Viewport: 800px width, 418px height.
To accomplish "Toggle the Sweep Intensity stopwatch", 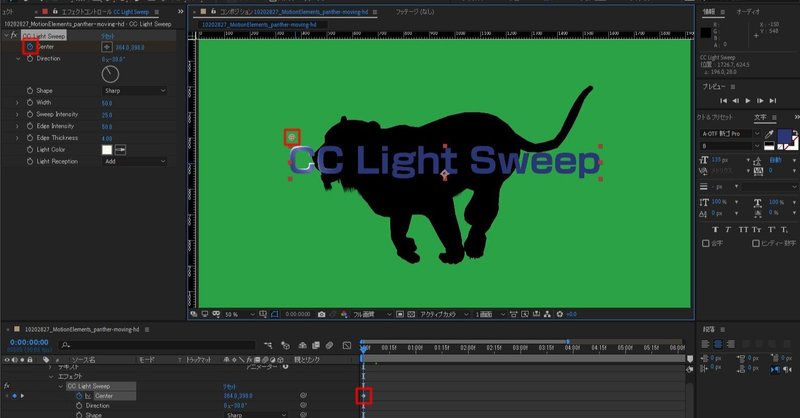I will click(30, 114).
